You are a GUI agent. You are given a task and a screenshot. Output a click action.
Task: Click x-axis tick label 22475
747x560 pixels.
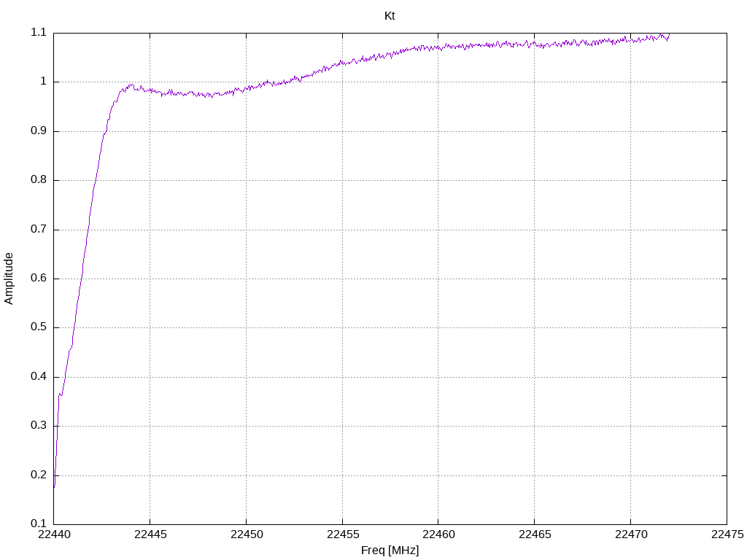coord(727,534)
